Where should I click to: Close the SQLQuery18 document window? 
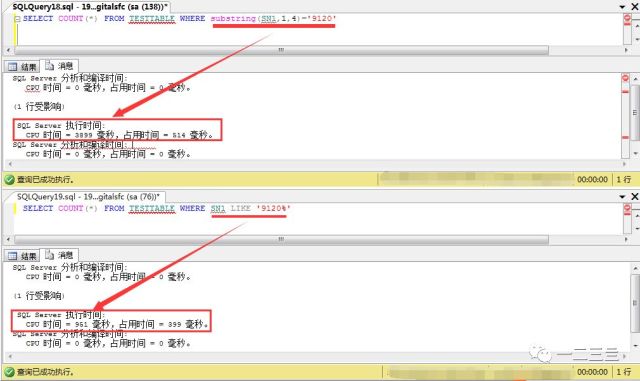pos(635,7)
